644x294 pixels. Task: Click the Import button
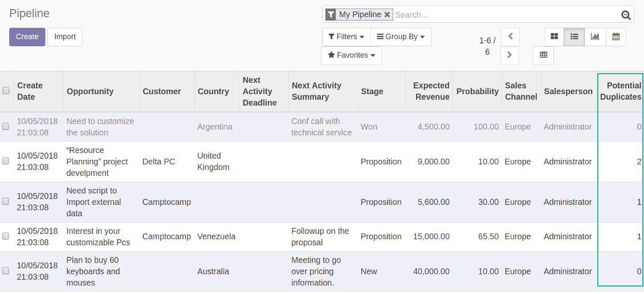(65, 37)
